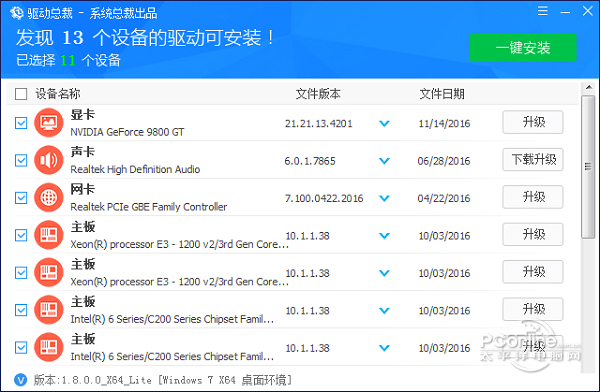Click the second Xeon processor 主板 icon
The image size is (600, 392).
pos(49,273)
